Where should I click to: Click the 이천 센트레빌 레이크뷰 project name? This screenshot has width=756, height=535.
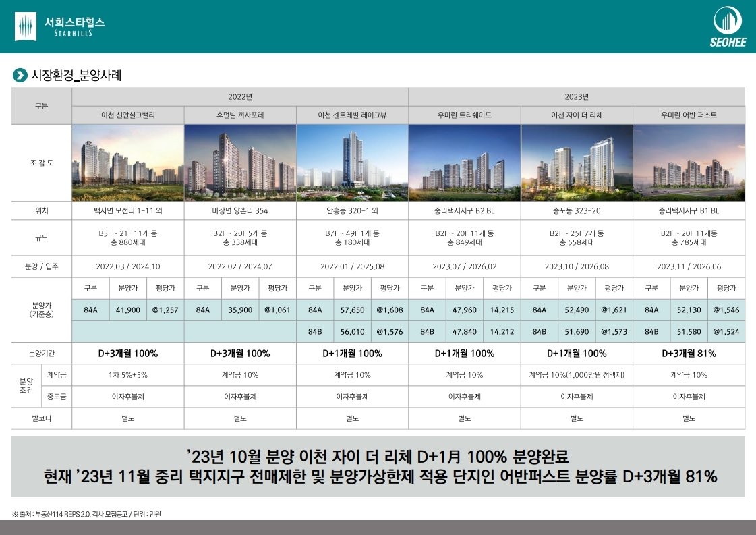(x=353, y=115)
